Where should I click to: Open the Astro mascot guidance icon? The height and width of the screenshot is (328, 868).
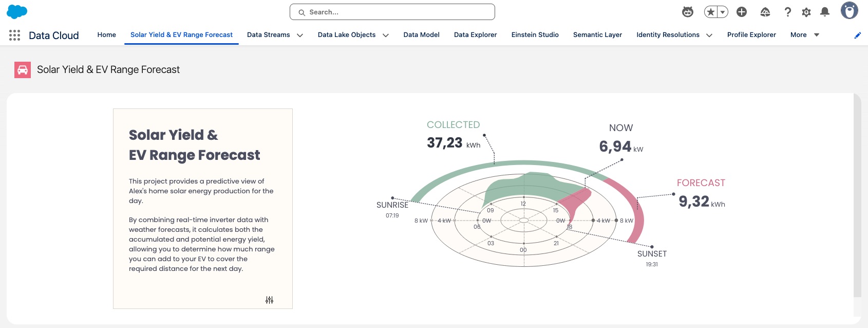tap(688, 12)
